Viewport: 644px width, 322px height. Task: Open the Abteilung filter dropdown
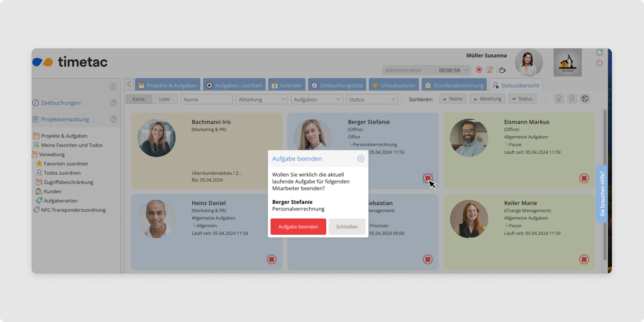point(261,99)
